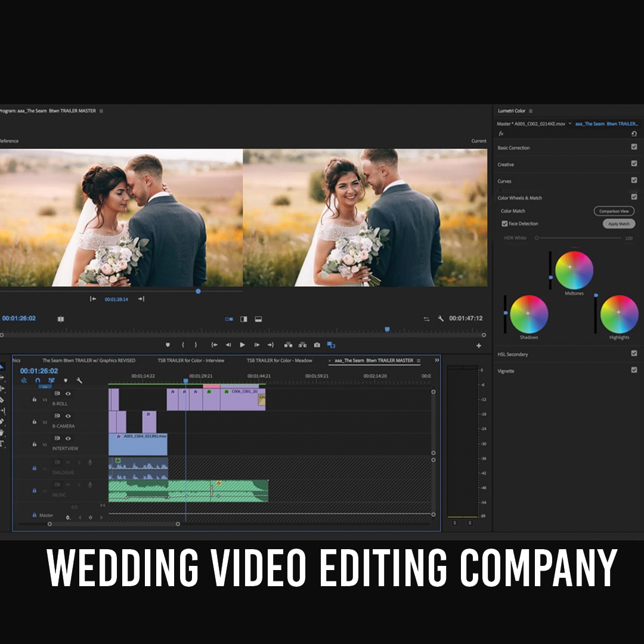This screenshot has width=644, height=644.
Task: Toggle insert sequences as nests icon
Action: tap(24, 380)
